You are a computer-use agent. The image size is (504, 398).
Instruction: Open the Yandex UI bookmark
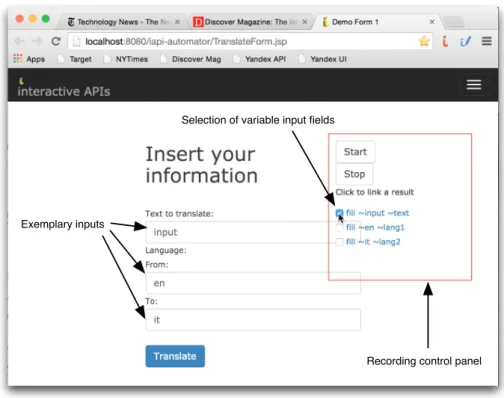tap(323, 59)
